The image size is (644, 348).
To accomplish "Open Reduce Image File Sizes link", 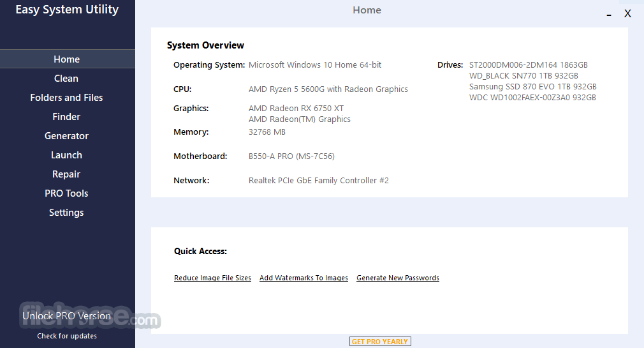I will [212, 278].
